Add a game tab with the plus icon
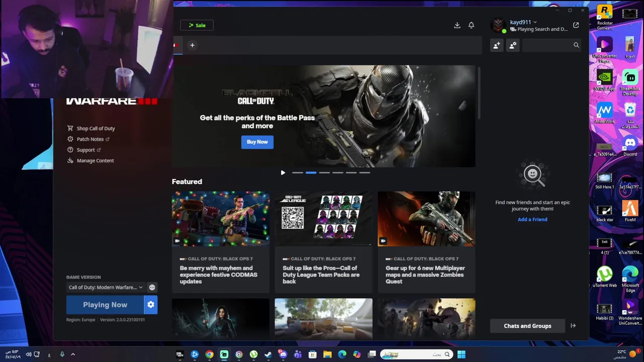 [x=192, y=45]
